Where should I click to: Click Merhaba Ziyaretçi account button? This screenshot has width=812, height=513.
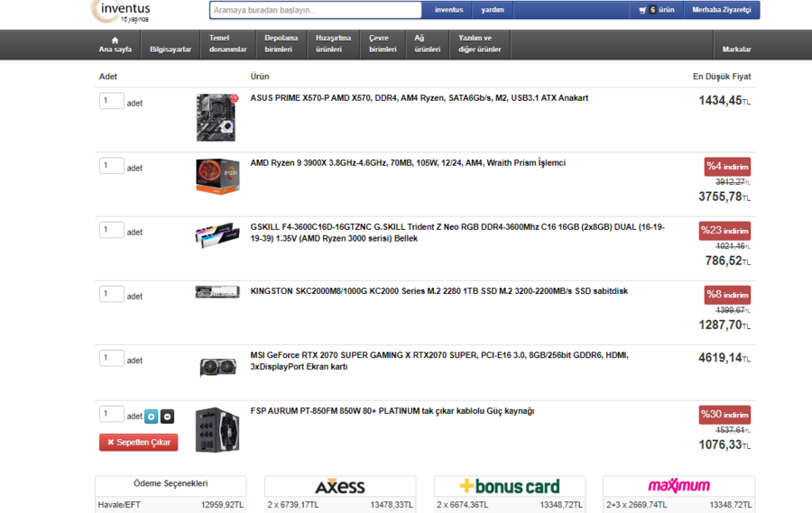coord(722,10)
